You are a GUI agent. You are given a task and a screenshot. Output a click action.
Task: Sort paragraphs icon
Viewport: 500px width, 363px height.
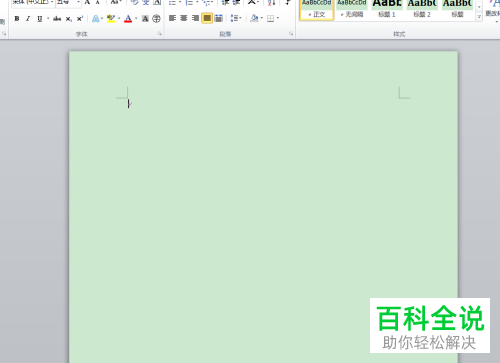(x=272, y=2)
